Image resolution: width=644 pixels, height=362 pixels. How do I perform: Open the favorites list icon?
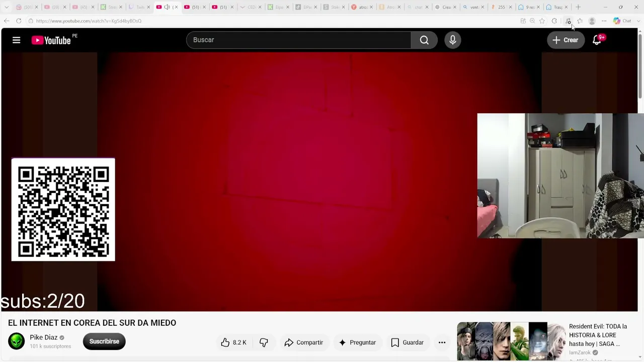click(580, 21)
